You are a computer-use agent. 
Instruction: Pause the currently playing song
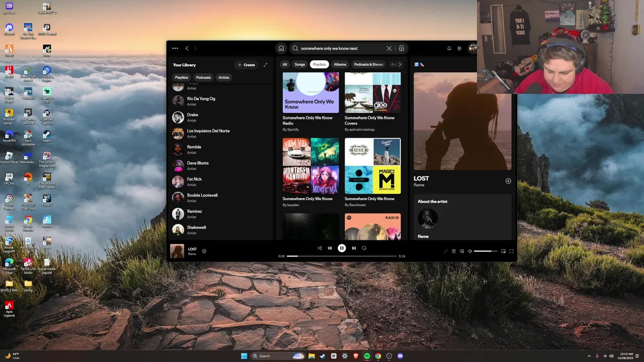click(x=342, y=248)
